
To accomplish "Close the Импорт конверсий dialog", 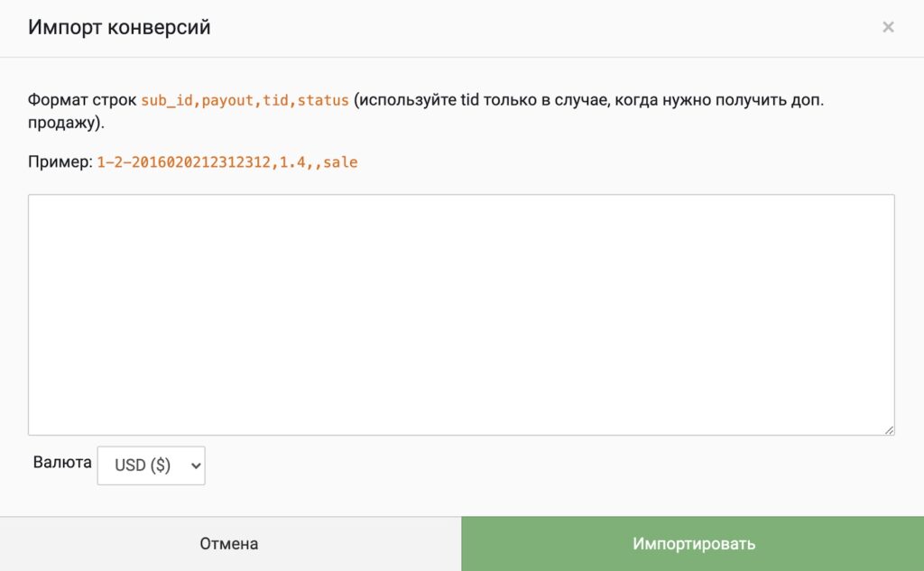I will click(888, 27).
